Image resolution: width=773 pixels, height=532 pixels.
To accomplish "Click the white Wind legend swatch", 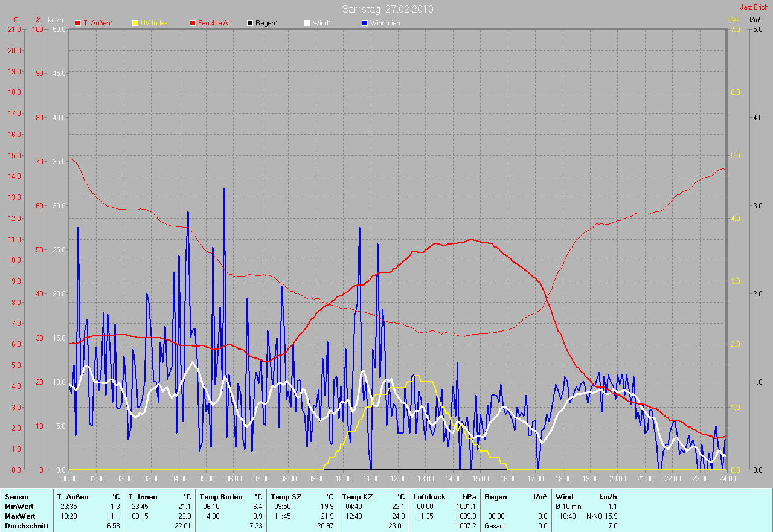I will [x=307, y=23].
